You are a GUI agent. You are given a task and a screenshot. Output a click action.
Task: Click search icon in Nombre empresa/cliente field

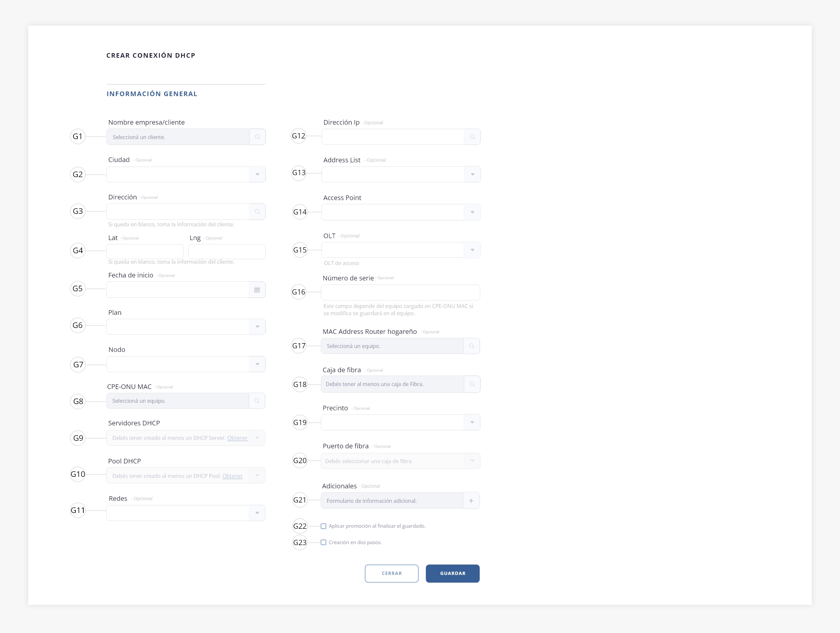tap(257, 137)
